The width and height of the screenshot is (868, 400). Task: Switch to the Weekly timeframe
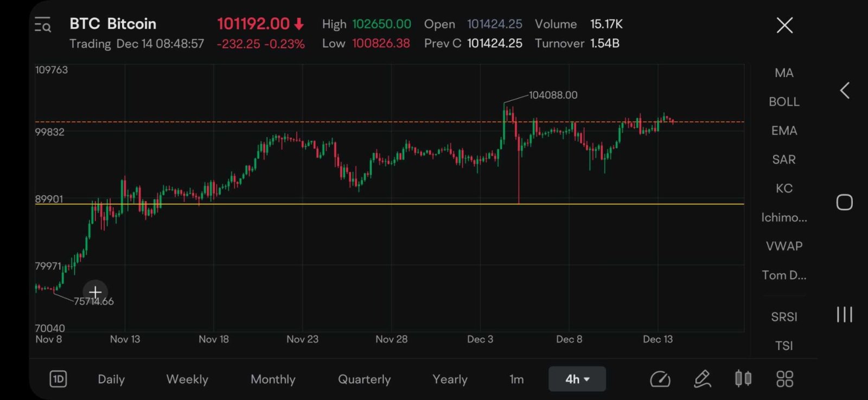click(187, 379)
